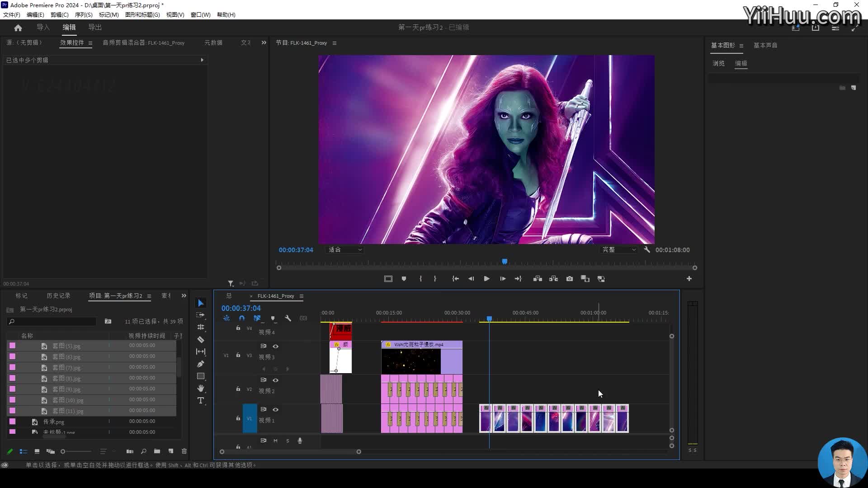Open Program monitor settings wrench
The height and width of the screenshot is (488, 868).
(647, 249)
